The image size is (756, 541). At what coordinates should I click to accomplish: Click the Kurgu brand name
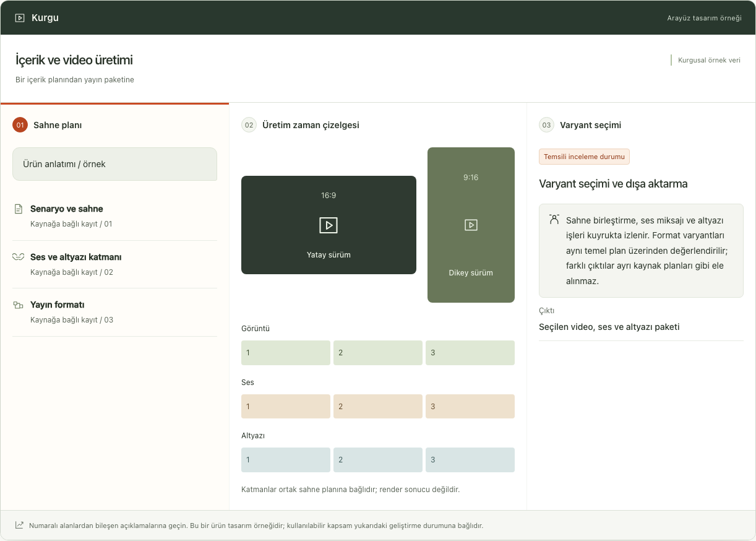tap(45, 18)
